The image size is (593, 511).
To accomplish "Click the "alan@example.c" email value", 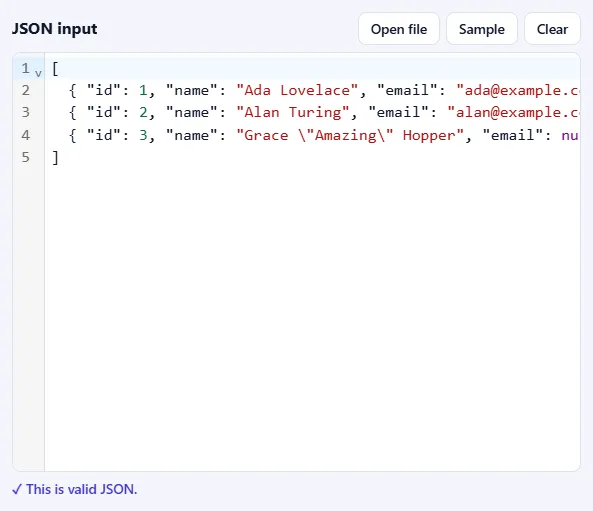I will coord(513,113).
